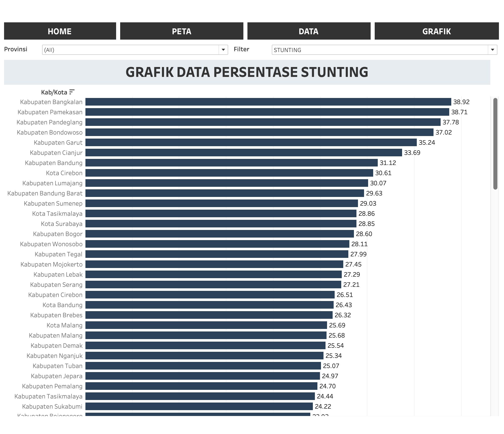Select the Kota Surabaya label
Image resolution: width=504 pixels, height=434 pixels.
(x=62, y=224)
